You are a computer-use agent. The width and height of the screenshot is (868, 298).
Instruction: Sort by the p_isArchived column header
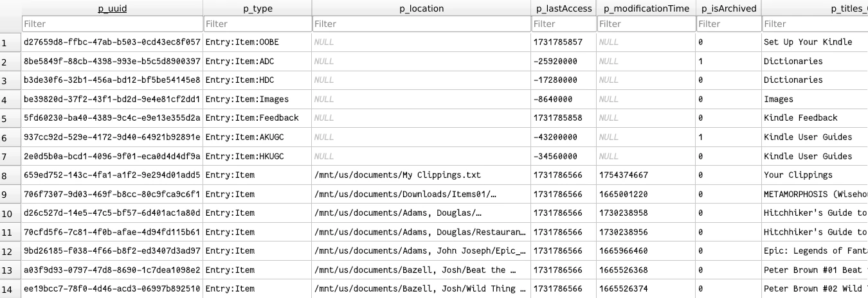click(728, 8)
